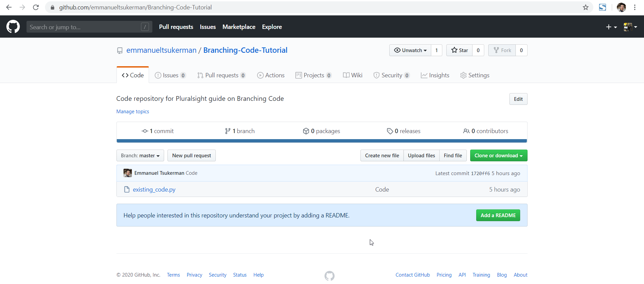644x284 pixels.
Task: Open the Issues tab
Action: 170,75
